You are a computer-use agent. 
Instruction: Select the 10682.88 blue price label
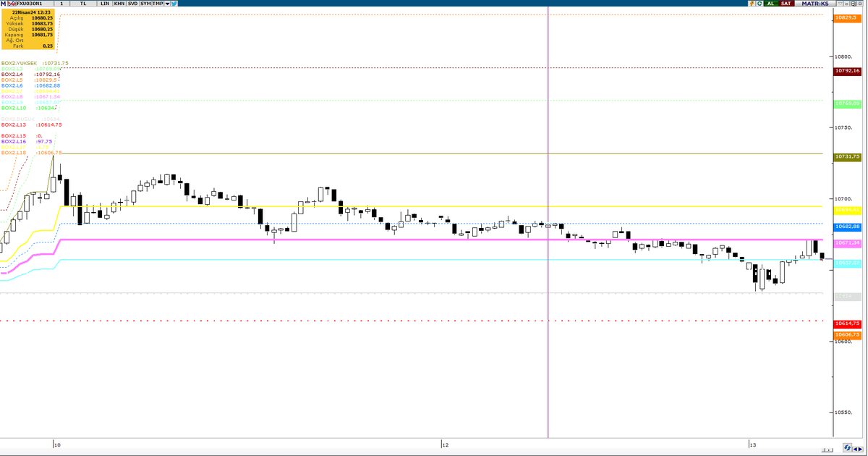pos(847,227)
